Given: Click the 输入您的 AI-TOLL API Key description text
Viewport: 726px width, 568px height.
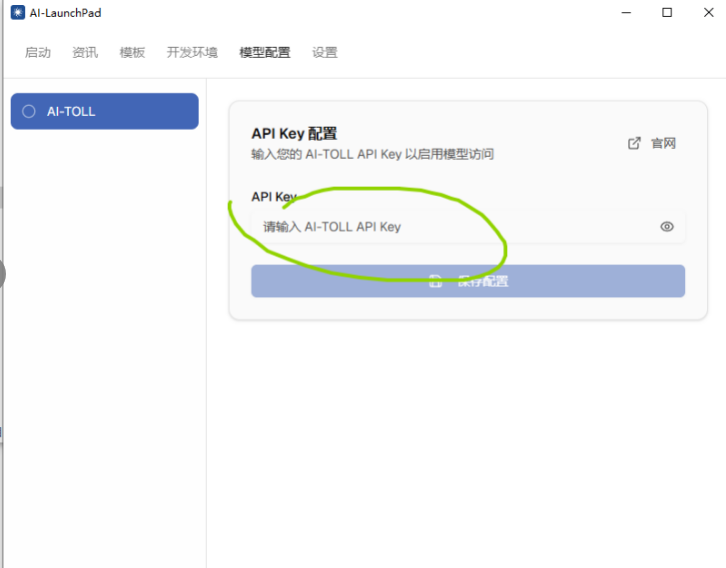Looking at the screenshot, I should [373, 154].
